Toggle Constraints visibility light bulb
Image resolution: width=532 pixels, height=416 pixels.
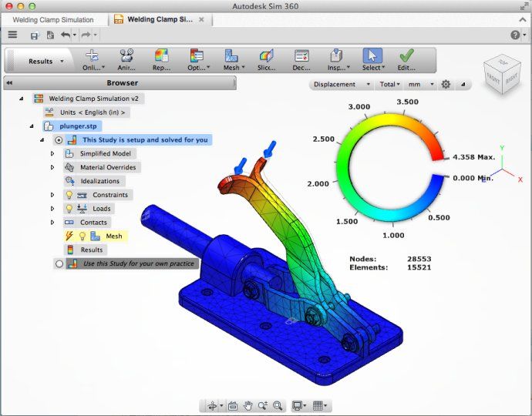[x=69, y=195]
